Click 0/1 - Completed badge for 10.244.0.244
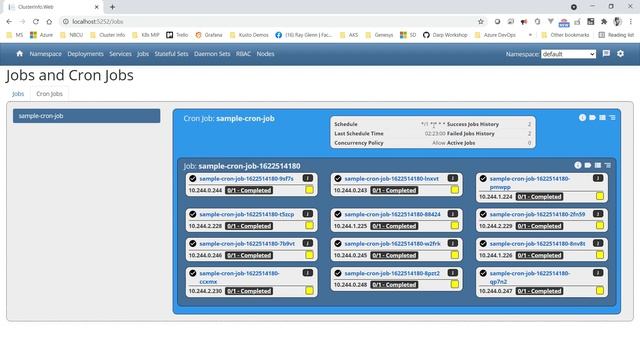This screenshot has width=640, height=360. pos(249,190)
